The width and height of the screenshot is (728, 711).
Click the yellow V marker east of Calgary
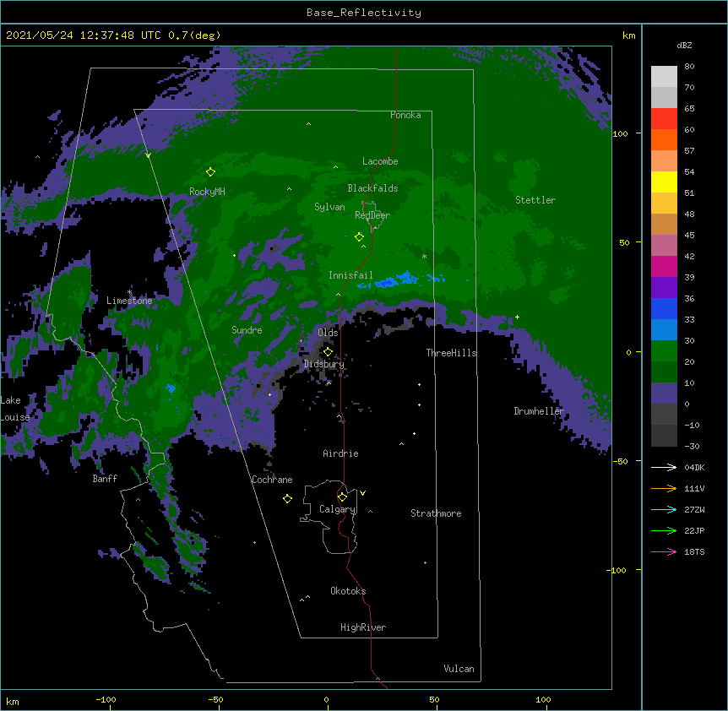pos(362,493)
